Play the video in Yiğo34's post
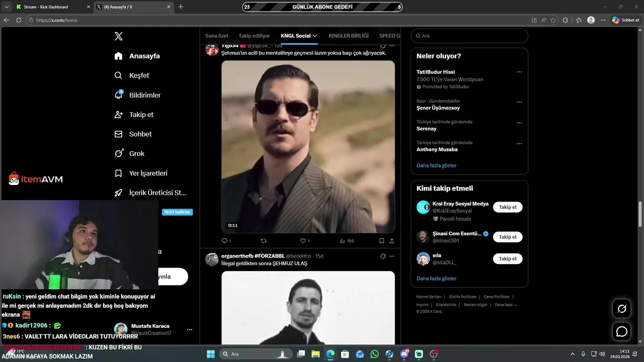Screen dimensions: 644x362 [x=308, y=147]
